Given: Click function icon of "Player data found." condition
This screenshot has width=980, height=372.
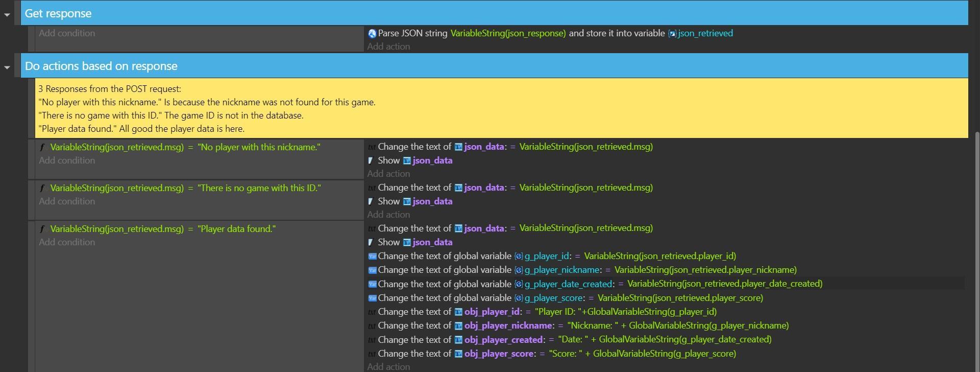Looking at the screenshot, I should pos(43,229).
